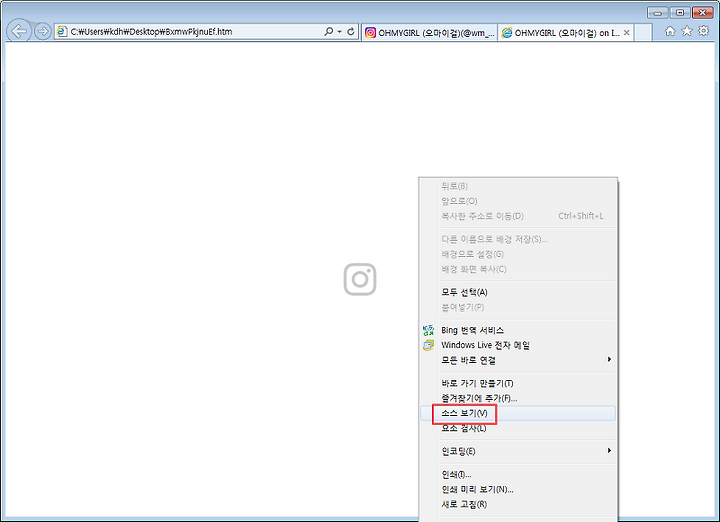Close the OHMYGIRL on I... tab

(626, 33)
